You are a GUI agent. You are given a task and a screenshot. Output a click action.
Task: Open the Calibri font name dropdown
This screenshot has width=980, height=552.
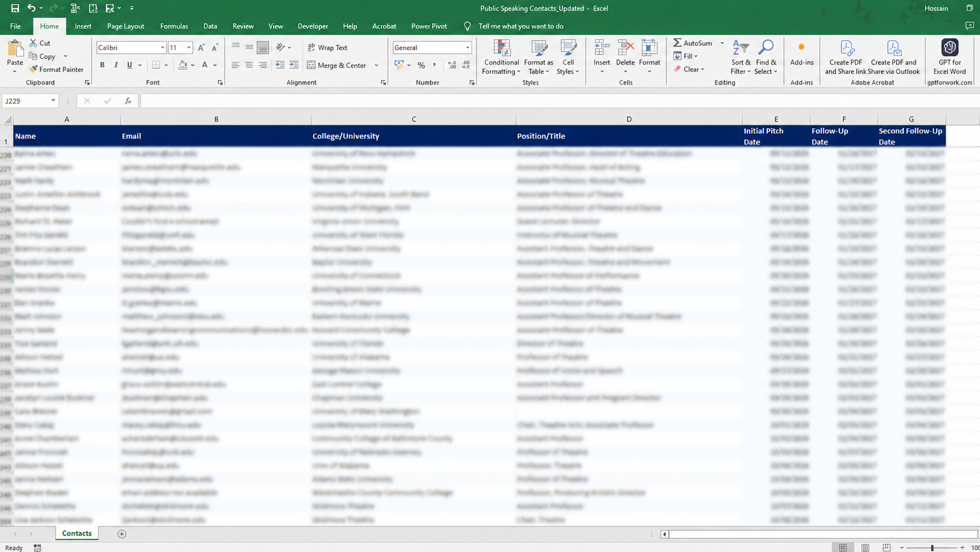click(x=162, y=48)
